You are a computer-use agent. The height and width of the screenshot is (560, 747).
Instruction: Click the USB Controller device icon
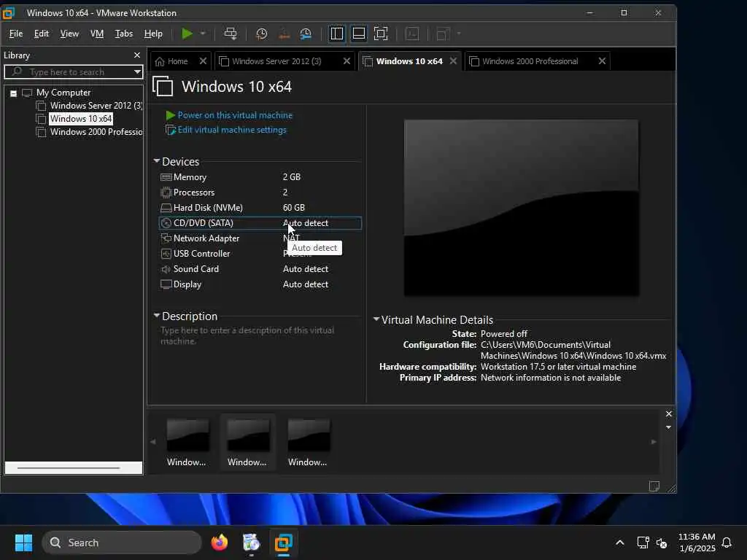(166, 254)
